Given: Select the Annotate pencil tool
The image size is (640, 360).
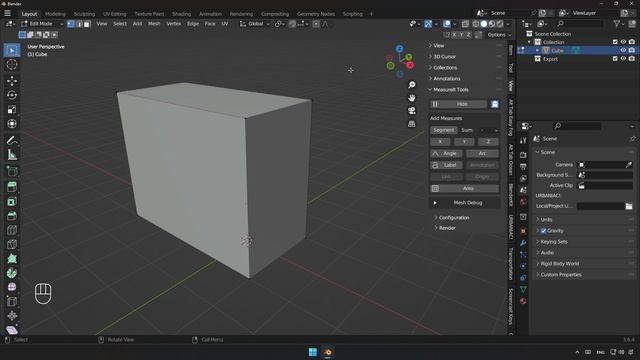Looking at the screenshot, I should click(12, 140).
